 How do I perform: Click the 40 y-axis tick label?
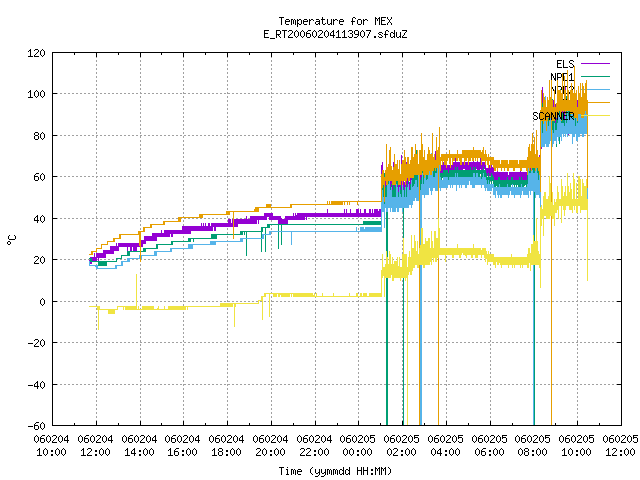(39, 219)
